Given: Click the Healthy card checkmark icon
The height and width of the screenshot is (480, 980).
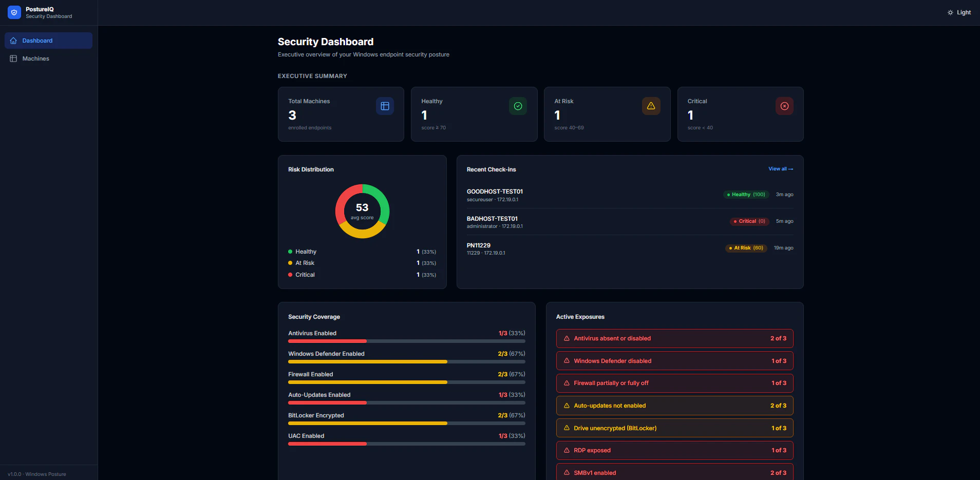Looking at the screenshot, I should pos(518,106).
